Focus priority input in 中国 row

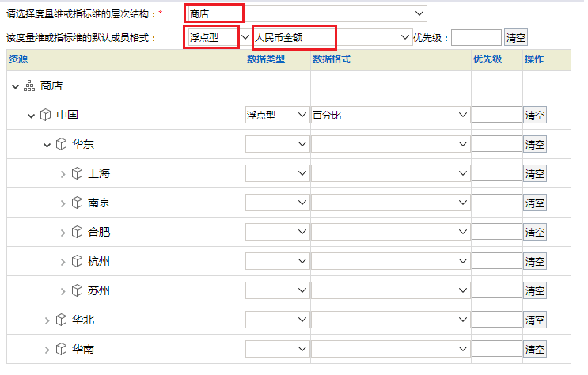pyautogui.click(x=496, y=115)
